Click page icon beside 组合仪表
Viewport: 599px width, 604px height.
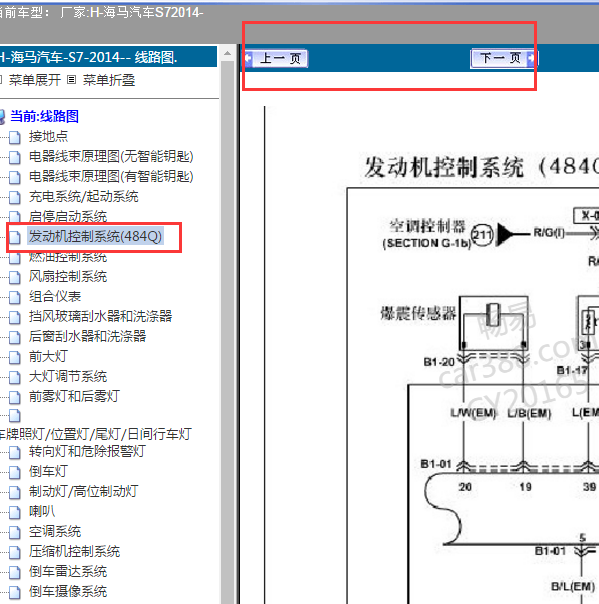pyautogui.click(x=15, y=297)
